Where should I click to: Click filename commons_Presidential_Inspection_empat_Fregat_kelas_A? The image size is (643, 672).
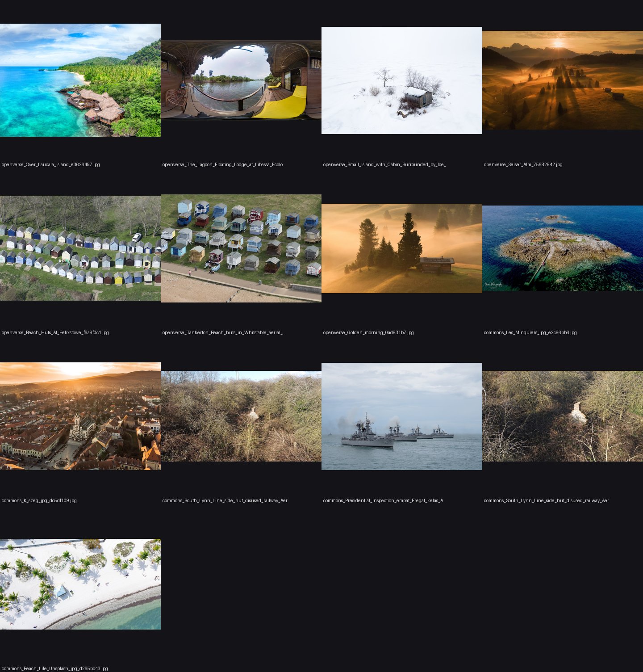[383, 500]
